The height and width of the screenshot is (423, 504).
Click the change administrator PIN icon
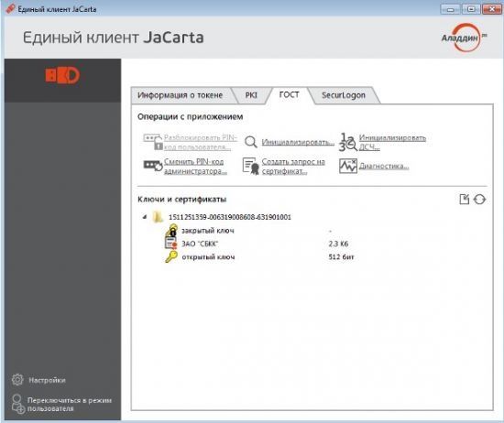(x=153, y=166)
